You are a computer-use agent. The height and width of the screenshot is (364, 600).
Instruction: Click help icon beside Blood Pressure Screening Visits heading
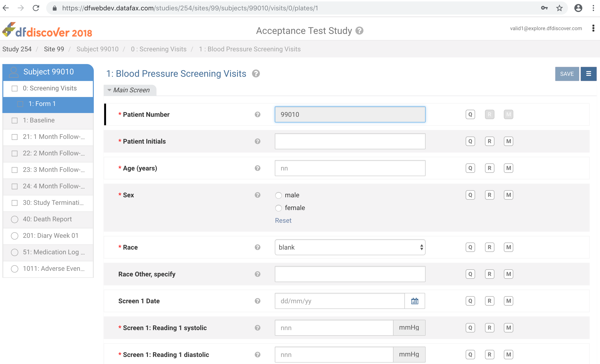point(256,73)
